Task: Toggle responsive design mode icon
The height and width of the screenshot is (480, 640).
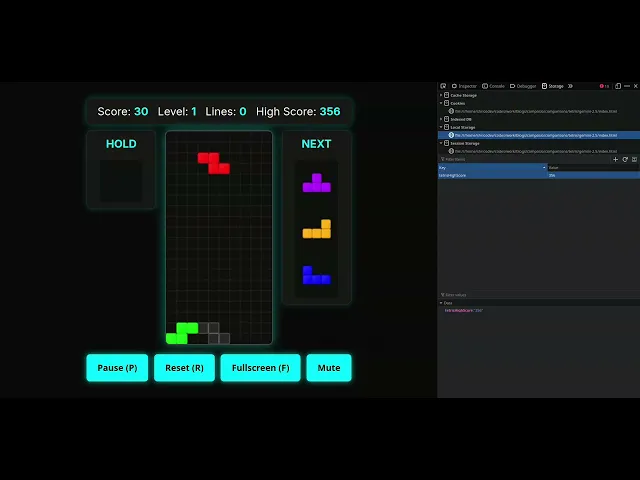Action: [x=618, y=86]
